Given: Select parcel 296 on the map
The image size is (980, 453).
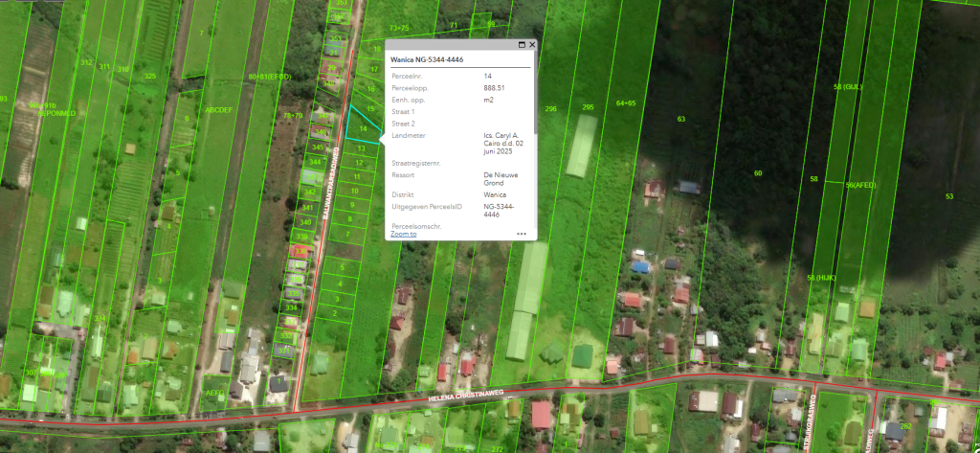Looking at the screenshot, I should coord(550,109).
